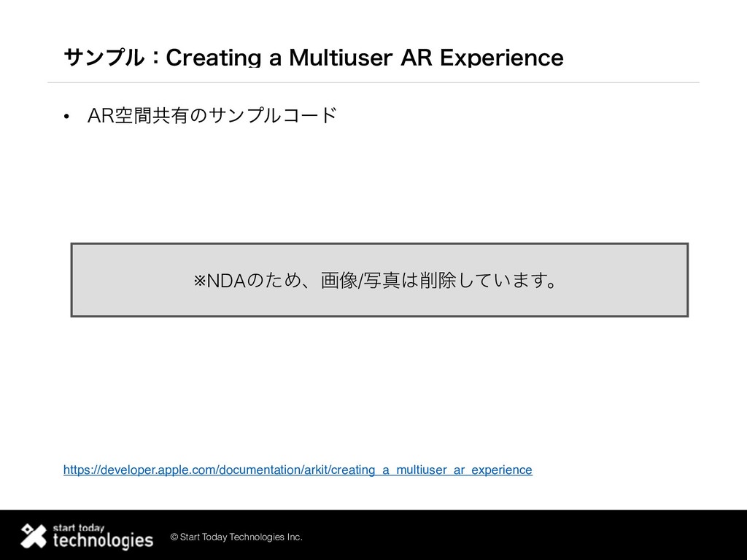The image size is (747, 560).
Task: Open the developer.apple.com multiuser AR experience link
Action: (x=298, y=470)
